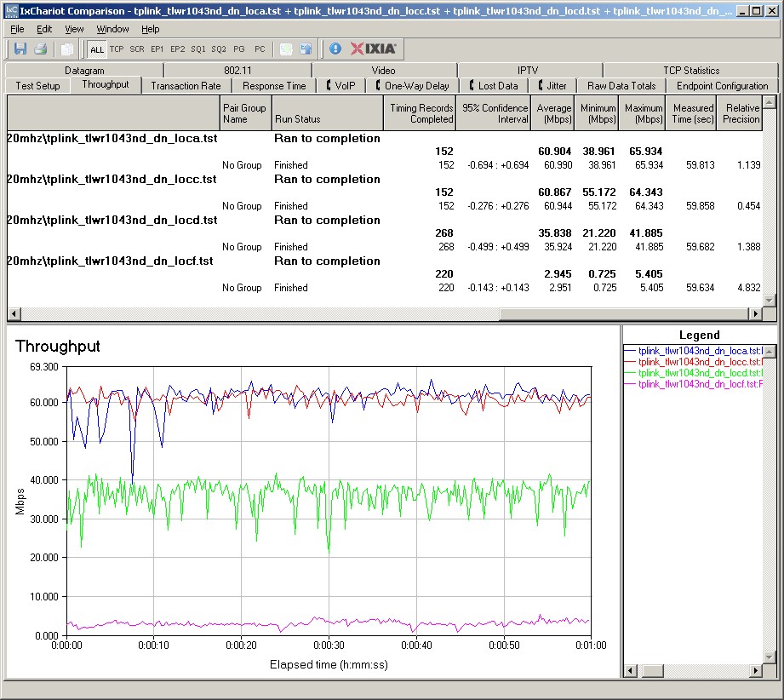Screen dimensions: 784x700
Task: Select the SQ2 filter button
Action: (219, 49)
